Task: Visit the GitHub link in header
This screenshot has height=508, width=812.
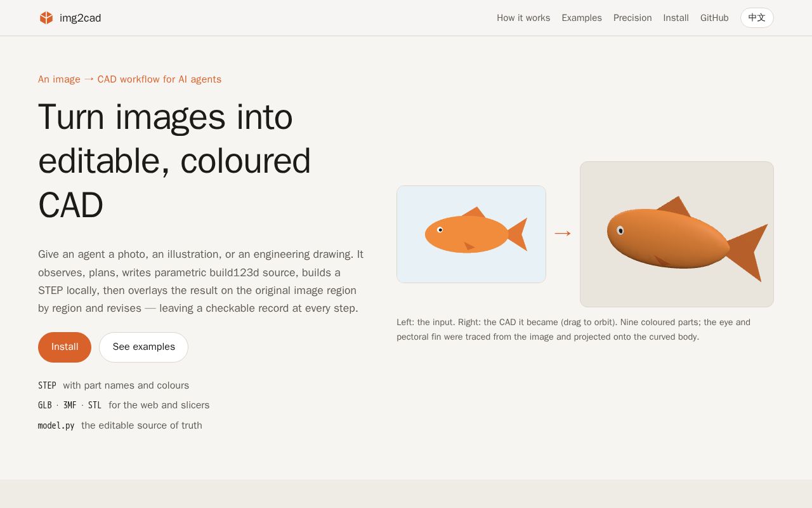Action: [714, 18]
